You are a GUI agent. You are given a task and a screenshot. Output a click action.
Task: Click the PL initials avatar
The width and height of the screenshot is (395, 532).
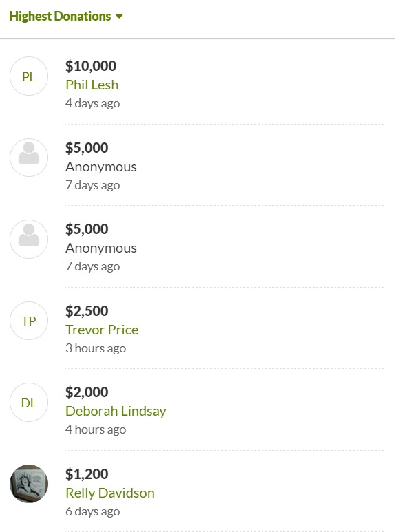click(x=29, y=76)
